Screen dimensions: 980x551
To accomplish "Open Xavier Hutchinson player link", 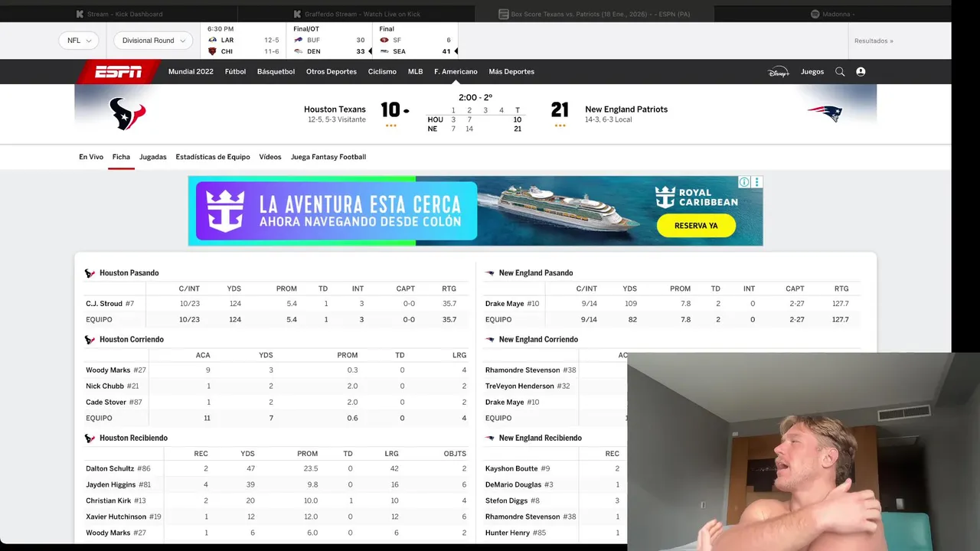I will click(x=116, y=517).
